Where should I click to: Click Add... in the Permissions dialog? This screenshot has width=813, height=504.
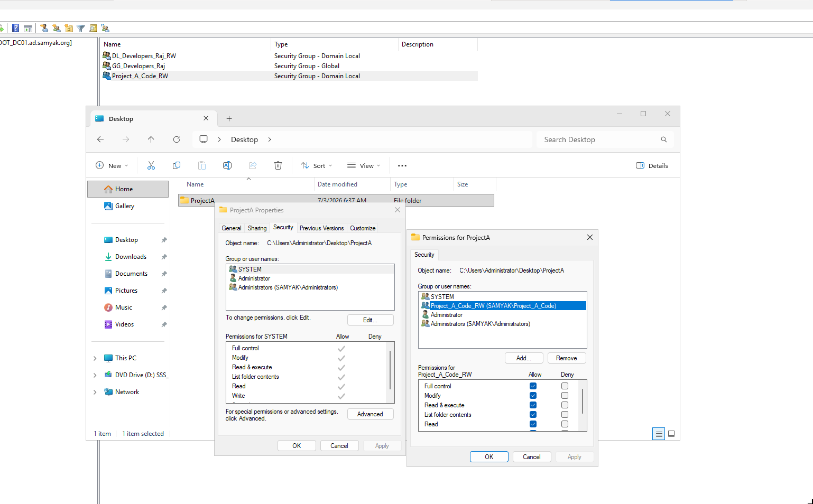[524, 358]
